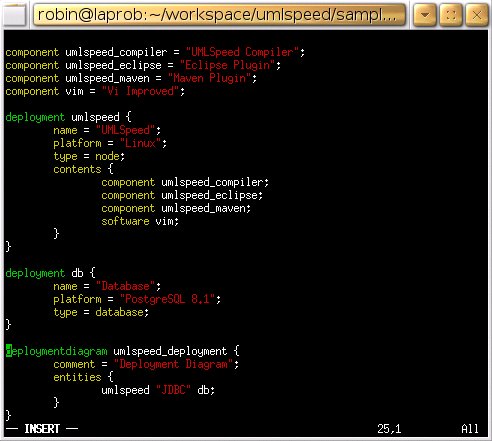The width and height of the screenshot is (492, 441).
Task: Click the deployment umlspeed declaration line
Action: tap(69, 117)
